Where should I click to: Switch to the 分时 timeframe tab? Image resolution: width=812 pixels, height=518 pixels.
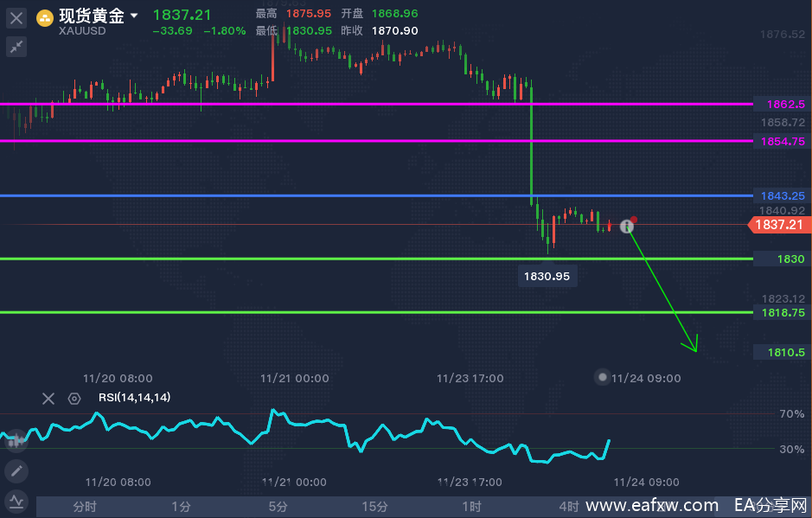[x=85, y=507]
